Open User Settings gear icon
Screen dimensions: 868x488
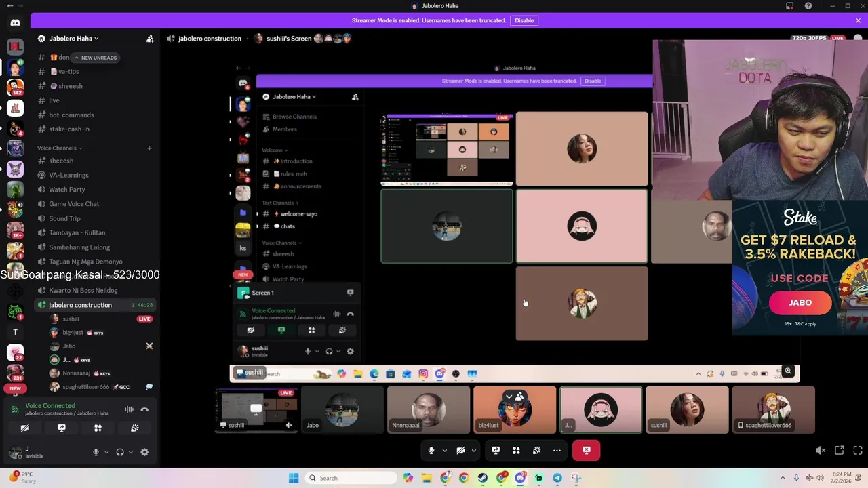tap(144, 452)
